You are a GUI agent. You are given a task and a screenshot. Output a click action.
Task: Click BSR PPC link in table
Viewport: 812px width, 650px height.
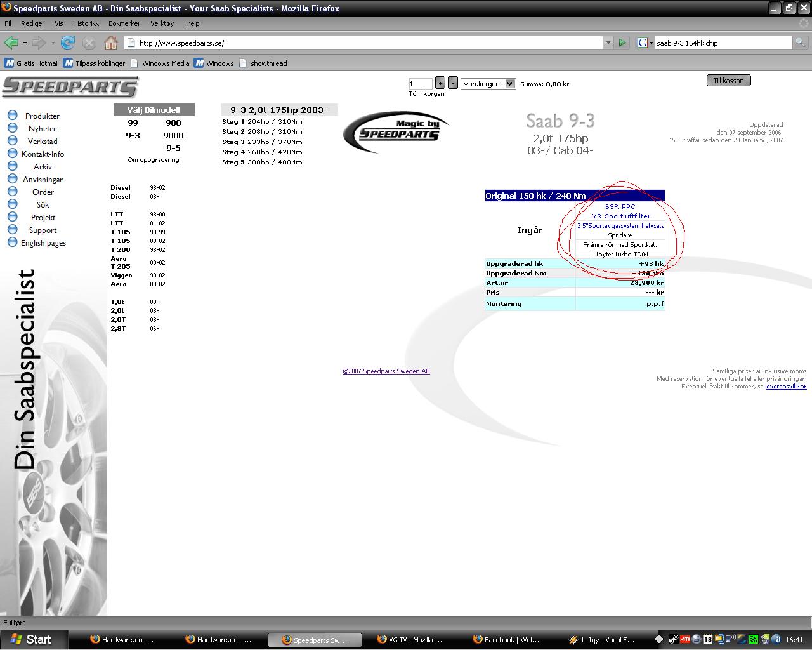(x=620, y=207)
